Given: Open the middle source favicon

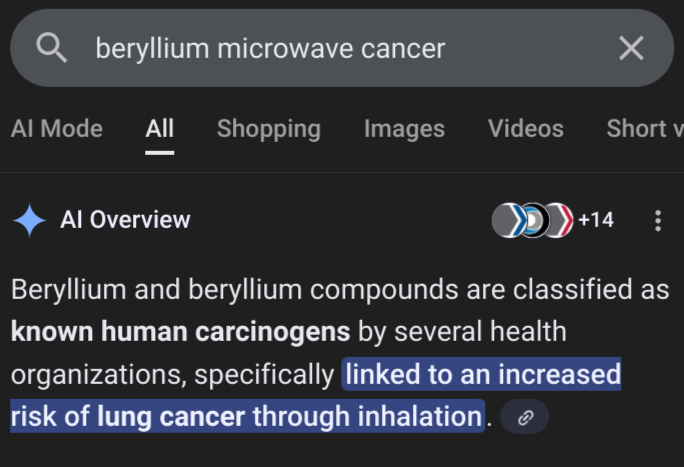Looking at the screenshot, I should (x=534, y=220).
